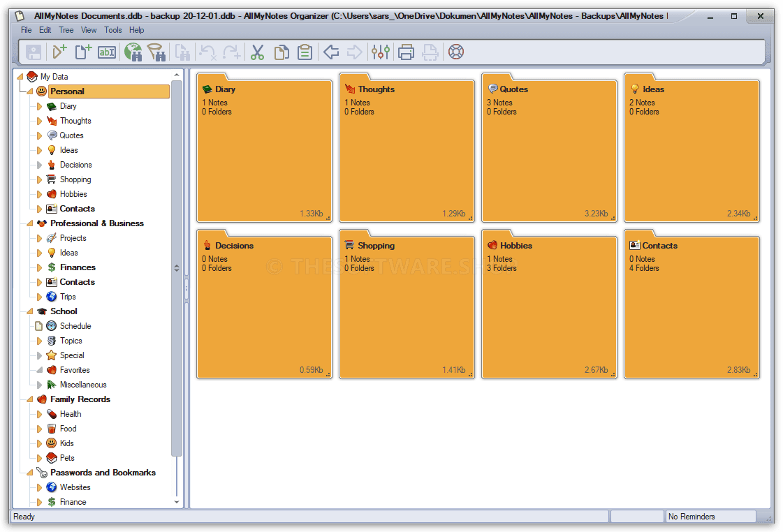The height and width of the screenshot is (532, 783).
Task: Click the Paste clipboard icon
Action: pos(305,52)
